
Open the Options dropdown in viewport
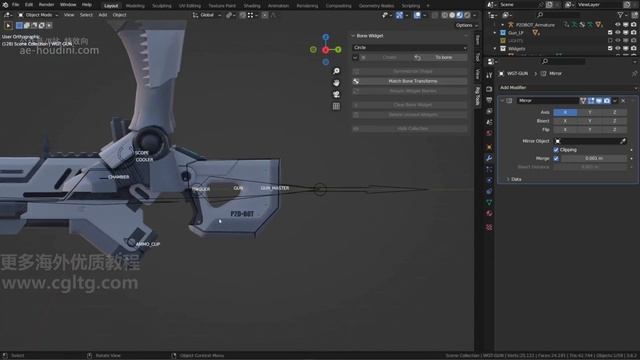tap(466, 25)
